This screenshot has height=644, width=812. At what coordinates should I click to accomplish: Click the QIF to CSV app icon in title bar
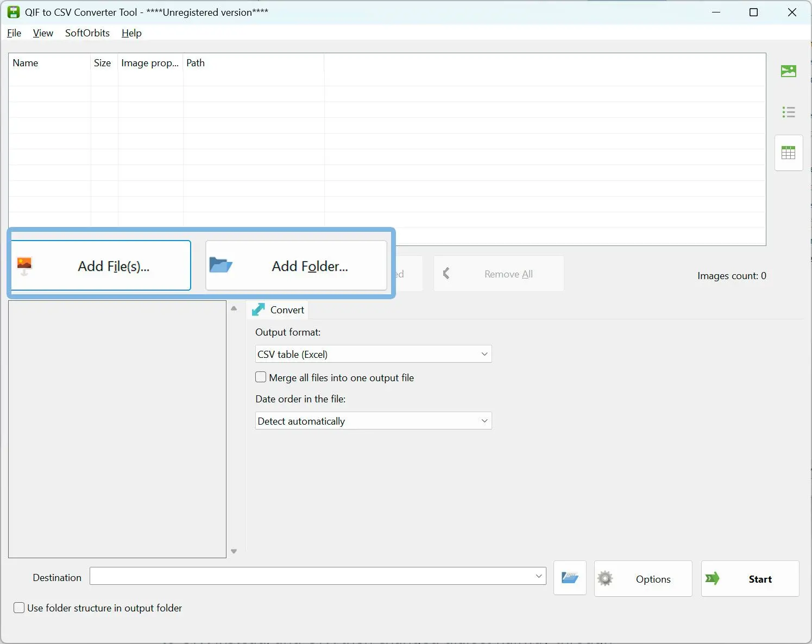click(x=14, y=12)
